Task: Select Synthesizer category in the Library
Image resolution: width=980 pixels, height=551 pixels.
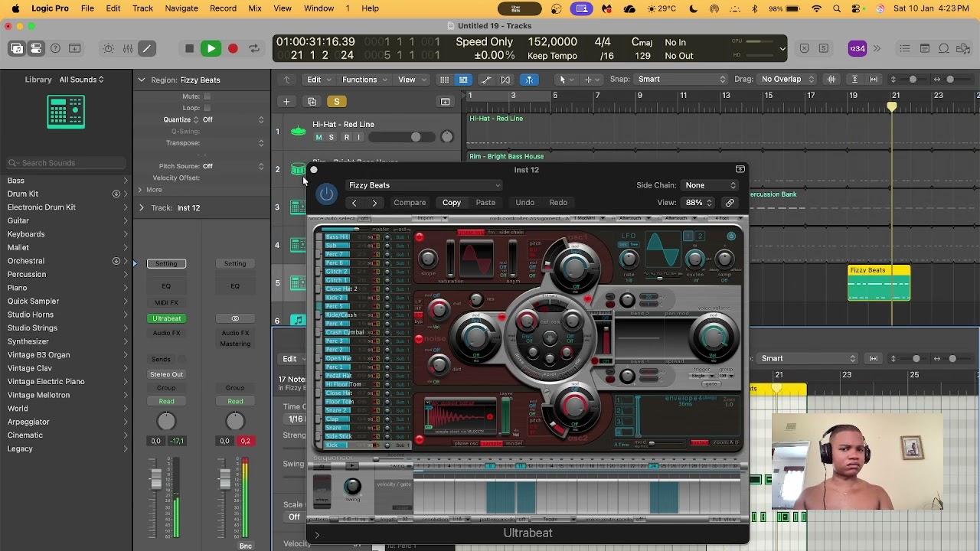Action: click(x=28, y=341)
